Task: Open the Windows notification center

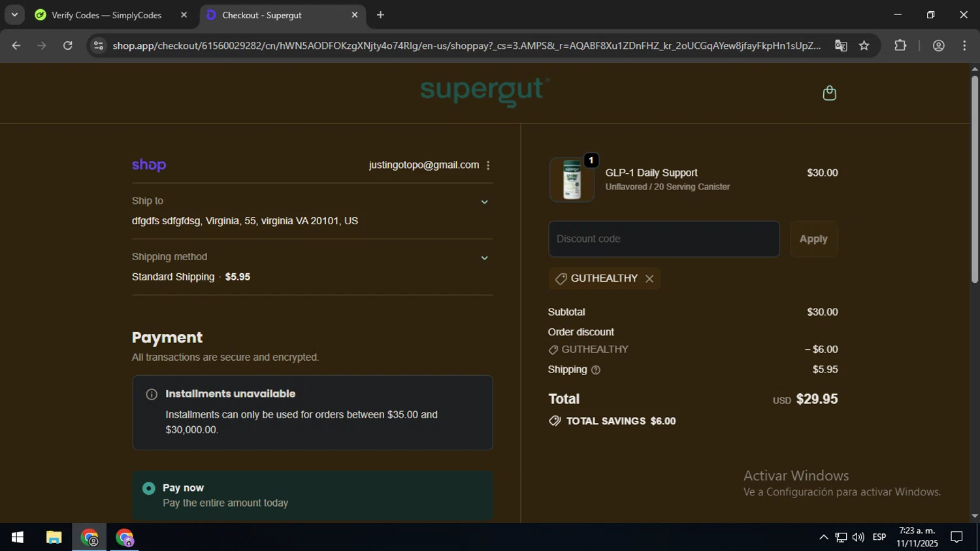Action: pyautogui.click(x=957, y=537)
